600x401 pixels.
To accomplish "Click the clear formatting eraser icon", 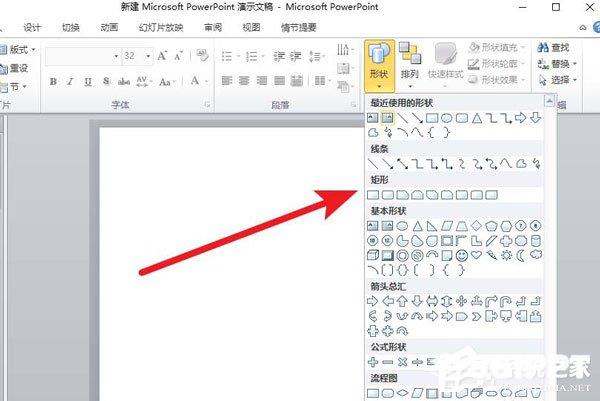I will tap(202, 55).
